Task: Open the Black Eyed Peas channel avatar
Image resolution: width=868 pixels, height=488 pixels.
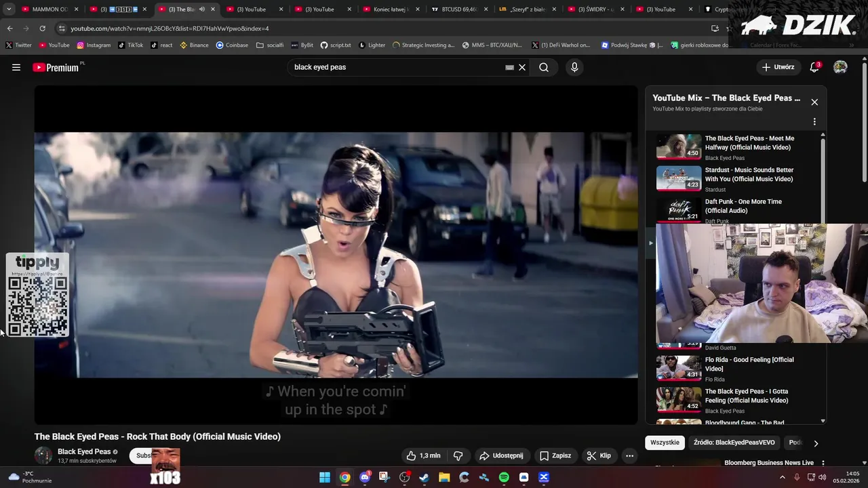Action: click(x=43, y=455)
